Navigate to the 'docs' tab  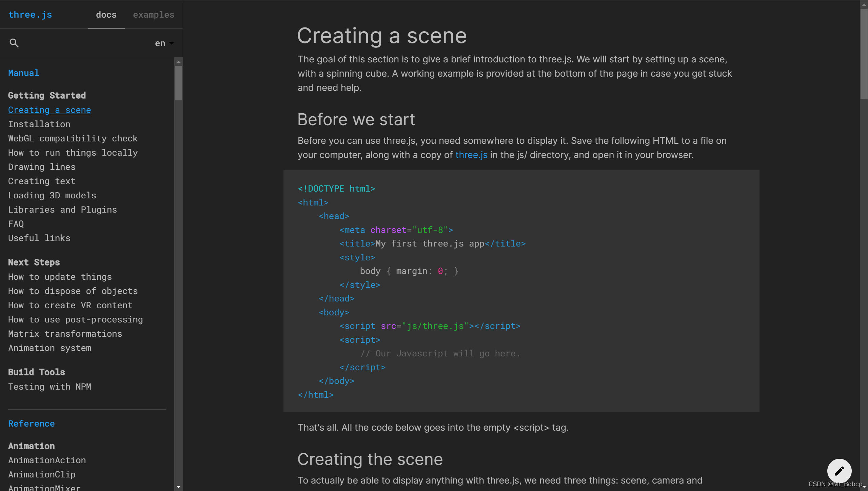point(105,14)
